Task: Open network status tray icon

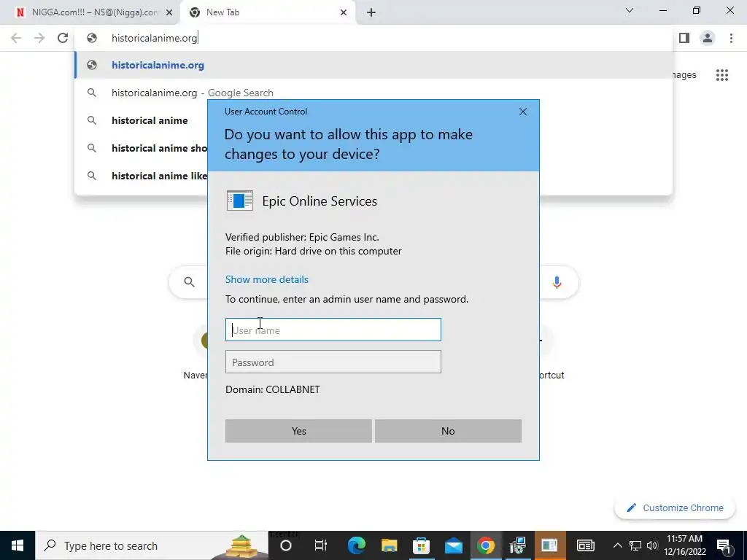Action: 635,545
